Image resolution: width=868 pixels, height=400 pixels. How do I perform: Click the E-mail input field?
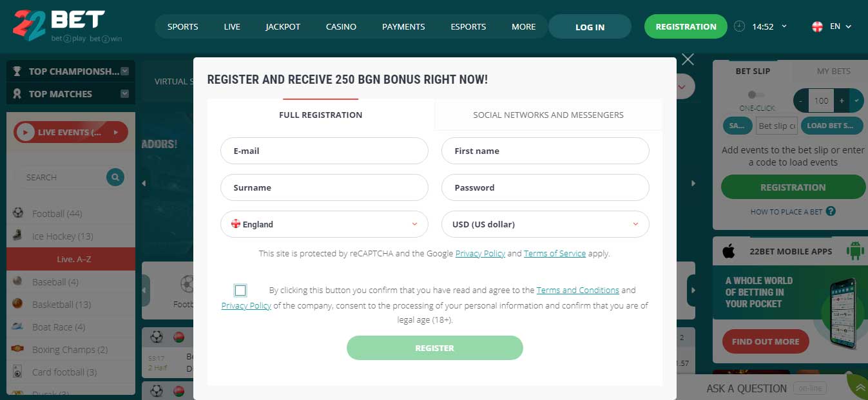pos(324,151)
